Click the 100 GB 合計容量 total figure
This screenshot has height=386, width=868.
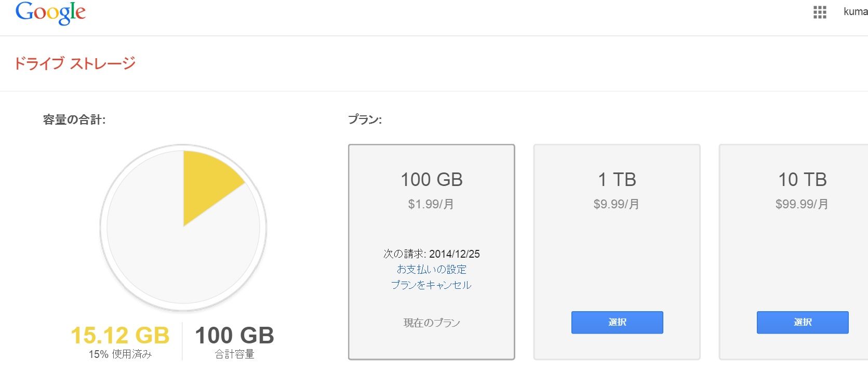[x=234, y=336]
